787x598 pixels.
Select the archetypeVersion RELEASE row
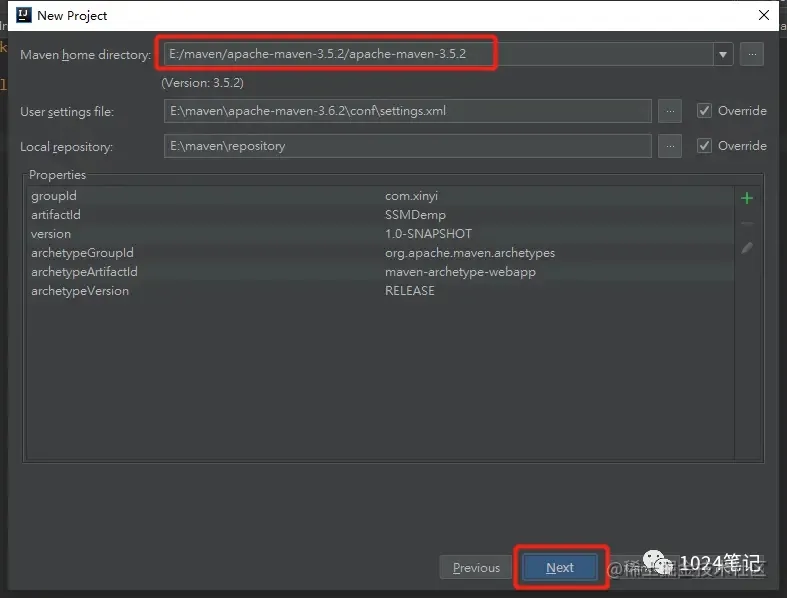click(380, 291)
